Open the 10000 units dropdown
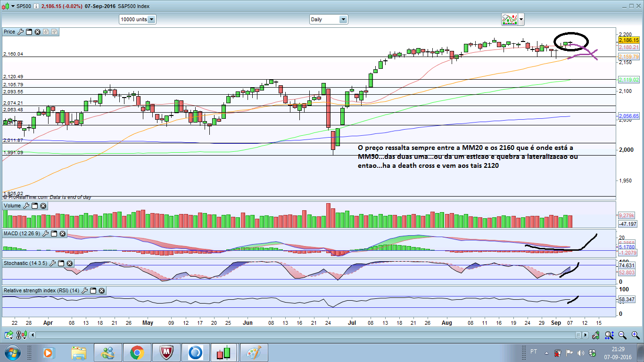Image resolution: width=644 pixels, height=362 pixels. click(138, 19)
